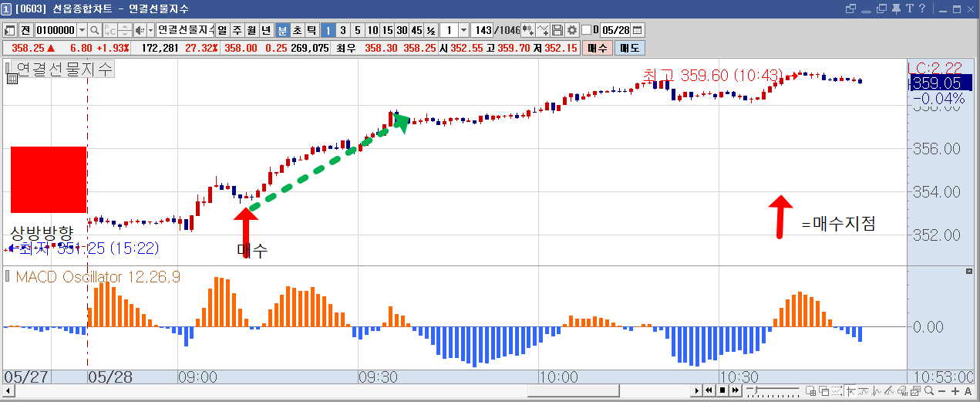Screen dimensions: 980x402
Task: Click the grid icon under chart title
Action: click(12, 78)
